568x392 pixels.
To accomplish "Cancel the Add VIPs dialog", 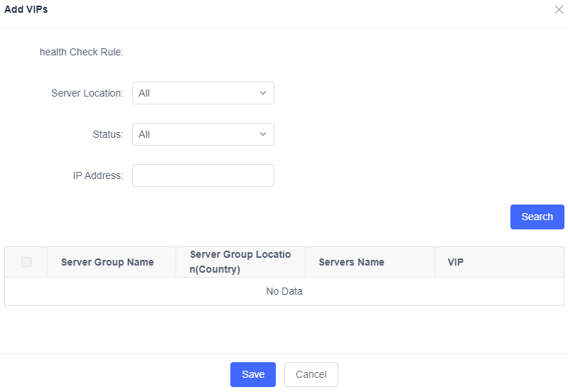I will (311, 374).
